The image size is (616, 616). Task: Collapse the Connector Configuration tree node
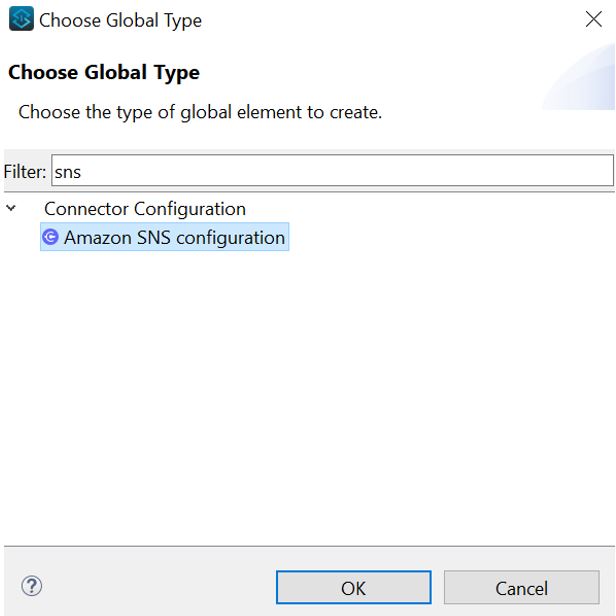(x=12, y=209)
